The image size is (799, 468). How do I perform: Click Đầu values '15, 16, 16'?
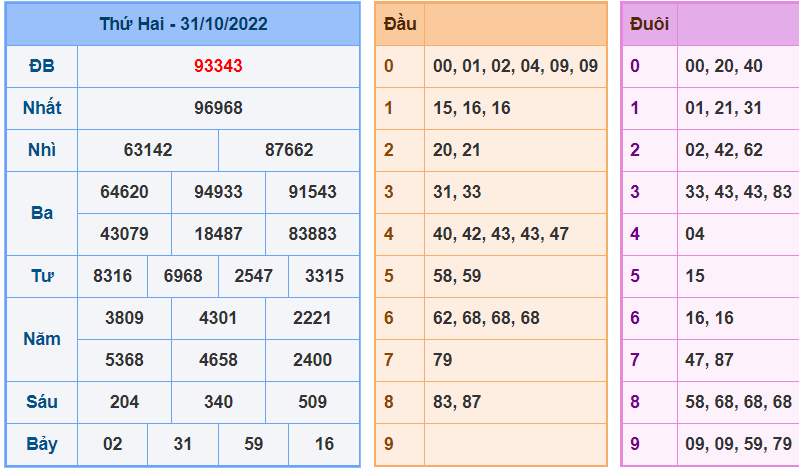click(x=472, y=108)
